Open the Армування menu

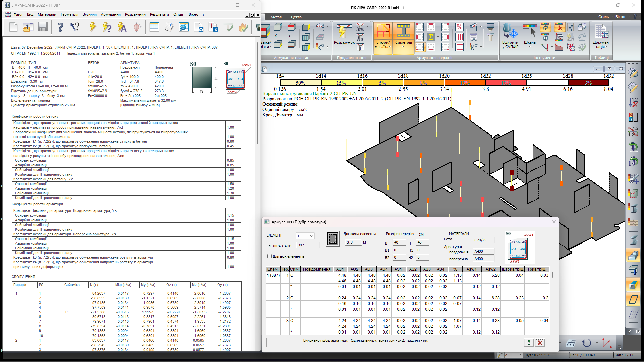[x=111, y=14]
